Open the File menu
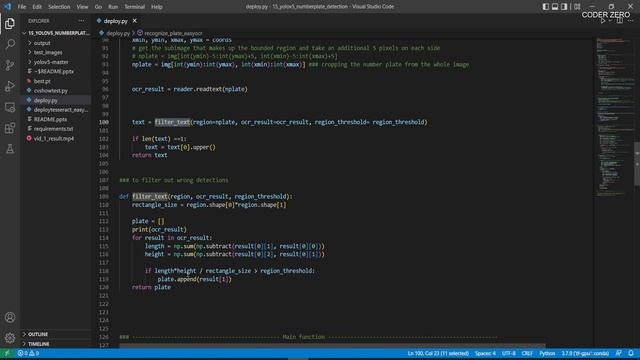640x360 pixels. click(22, 7)
